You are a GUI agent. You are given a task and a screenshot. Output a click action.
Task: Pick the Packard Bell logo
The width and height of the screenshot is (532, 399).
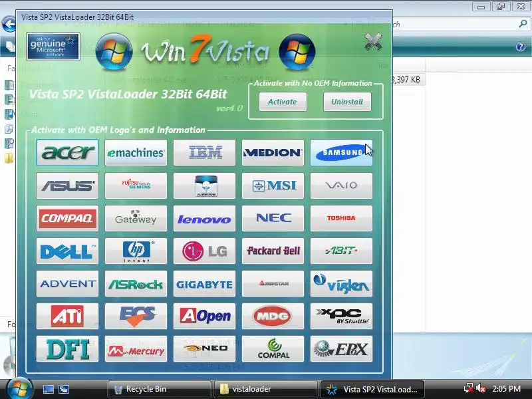(273, 251)
